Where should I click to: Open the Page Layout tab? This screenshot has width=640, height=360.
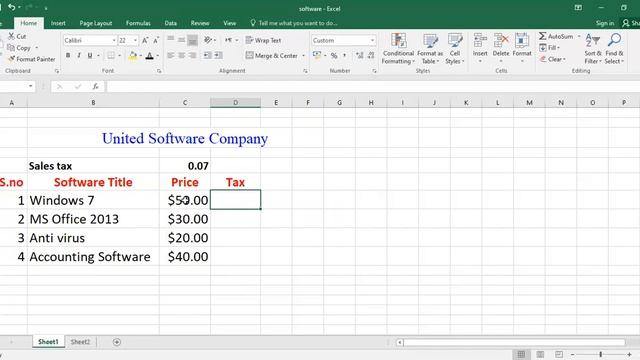click(96, 23)
